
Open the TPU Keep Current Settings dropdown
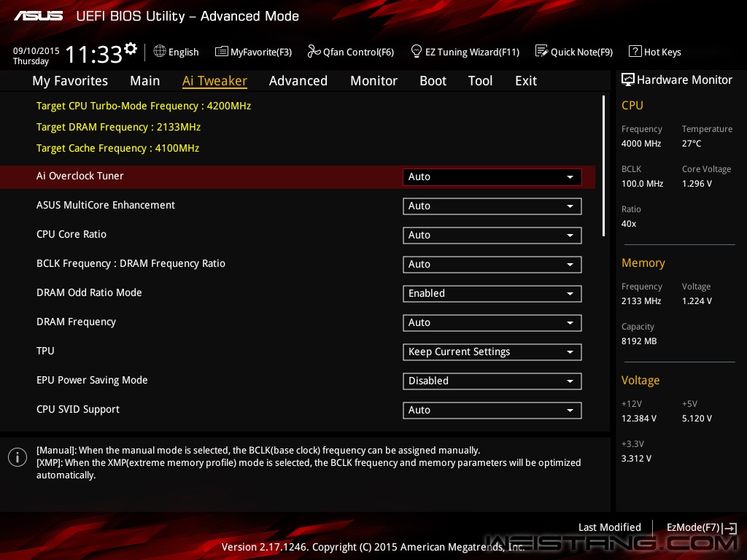click(x=492, y=352)
